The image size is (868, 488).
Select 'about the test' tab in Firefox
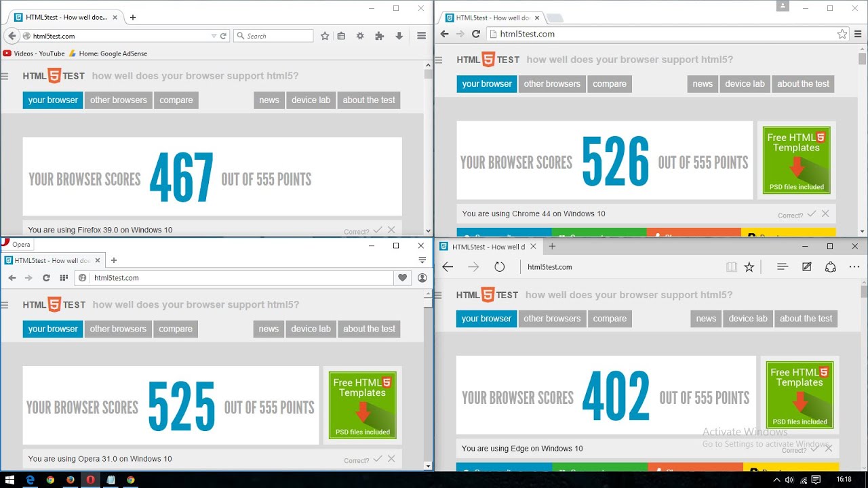point(369,100)
